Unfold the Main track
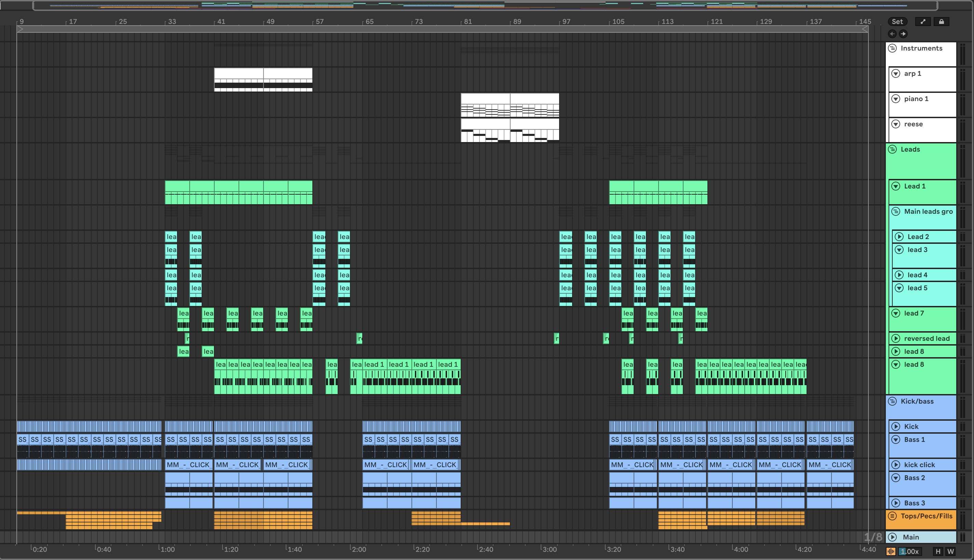Image resolution: width=974 pixels, height=560 pixels. pos(892,537)
